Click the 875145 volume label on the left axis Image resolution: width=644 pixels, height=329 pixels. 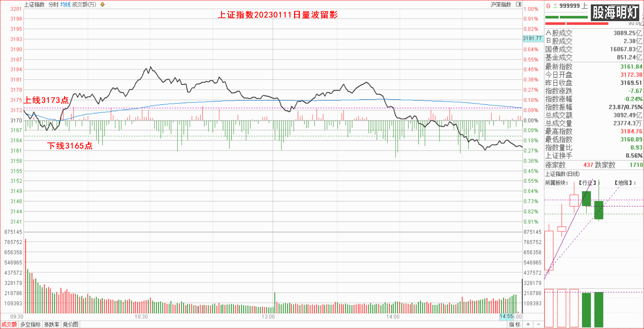click(13, 232)
